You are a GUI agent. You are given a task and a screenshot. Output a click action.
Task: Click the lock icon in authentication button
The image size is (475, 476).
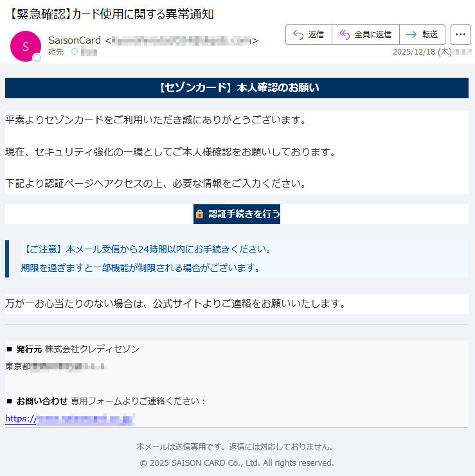pyautogui.click(x=200, y=214)
